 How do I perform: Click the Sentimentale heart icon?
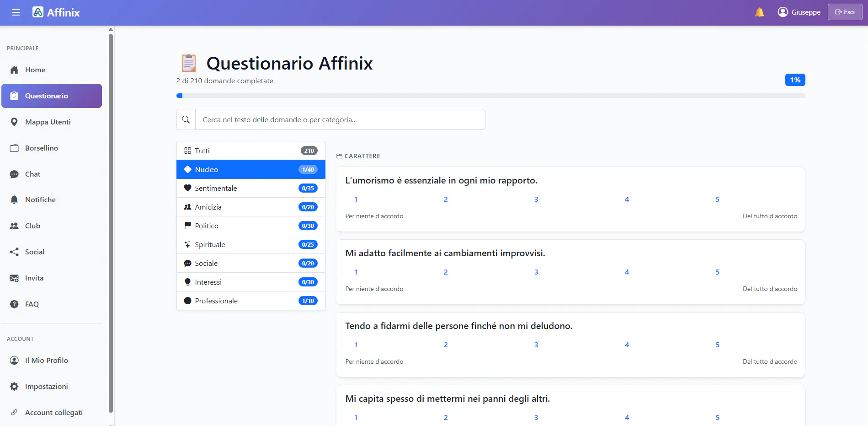(187, 188)
